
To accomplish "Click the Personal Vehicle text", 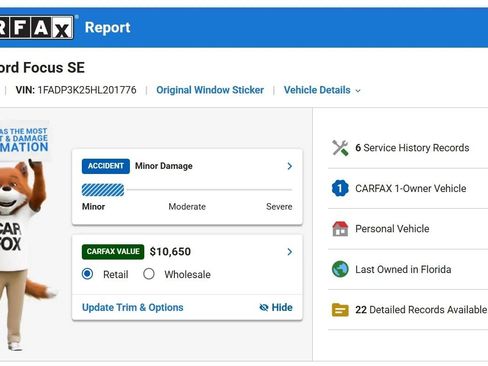I will tap(392, 229).
